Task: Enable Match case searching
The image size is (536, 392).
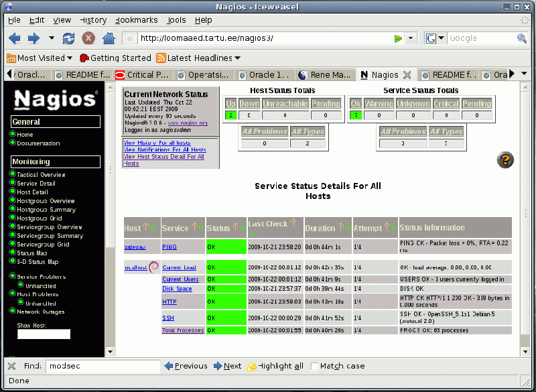Action: pos(315,366)
